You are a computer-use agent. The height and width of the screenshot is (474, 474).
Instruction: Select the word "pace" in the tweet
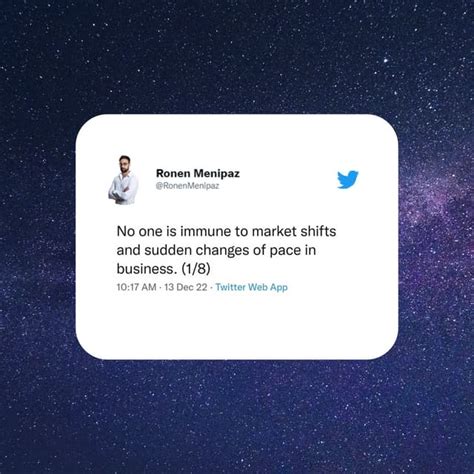[285, 251]
